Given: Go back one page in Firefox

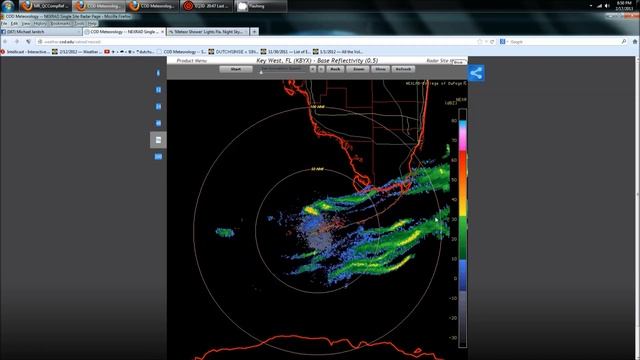Looking at the screenshot, I should point(5,42).
